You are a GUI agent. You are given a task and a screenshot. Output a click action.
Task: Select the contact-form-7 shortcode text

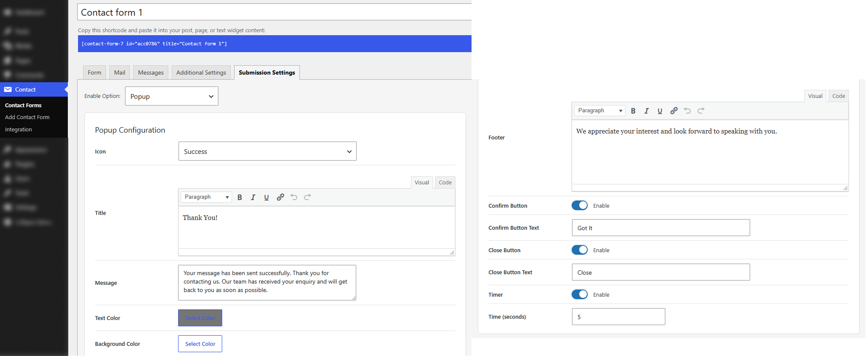click(x=154, y=44)
